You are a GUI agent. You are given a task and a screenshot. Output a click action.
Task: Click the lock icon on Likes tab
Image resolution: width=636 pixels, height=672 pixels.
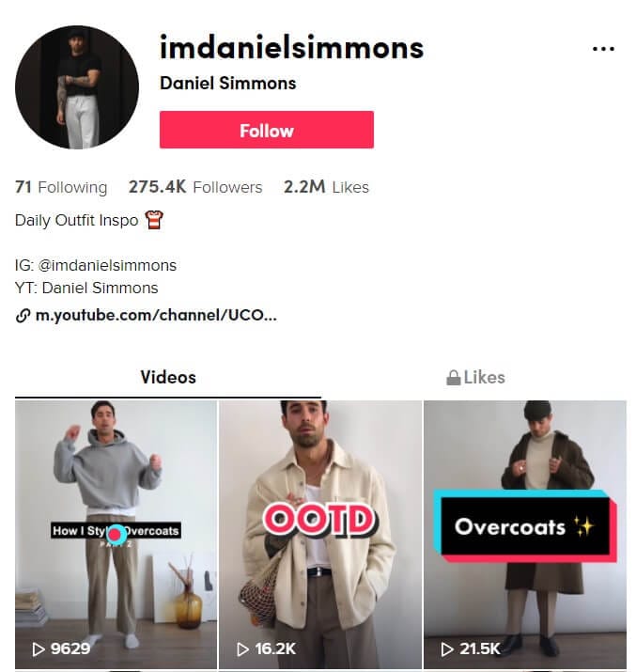click(453, 378)
